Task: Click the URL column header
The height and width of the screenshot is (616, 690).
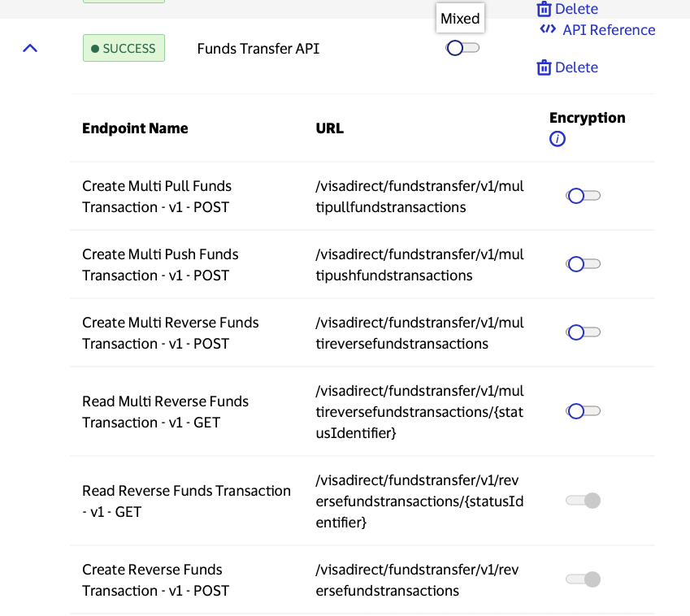Action: pos(329,128)
